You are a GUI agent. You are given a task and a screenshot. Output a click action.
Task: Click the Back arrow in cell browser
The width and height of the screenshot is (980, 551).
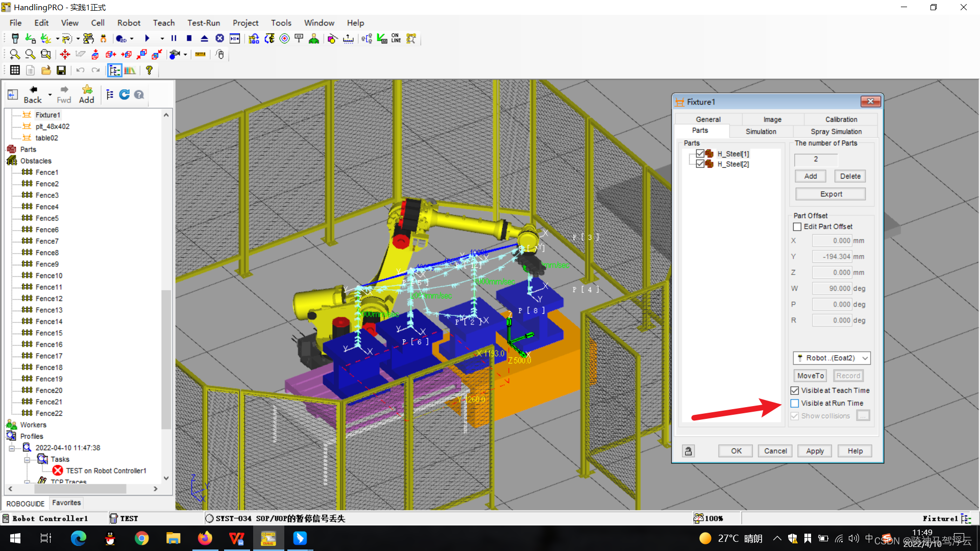33,94
